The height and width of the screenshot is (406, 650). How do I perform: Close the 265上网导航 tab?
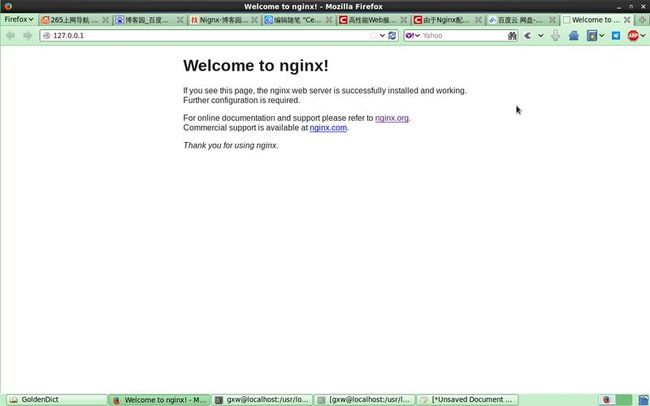pyautogui.click(x=106, y=20)
